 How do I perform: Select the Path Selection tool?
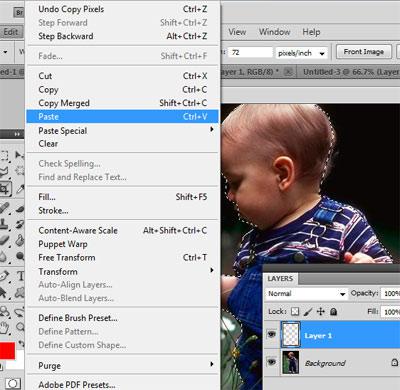(x=3, y=292)
